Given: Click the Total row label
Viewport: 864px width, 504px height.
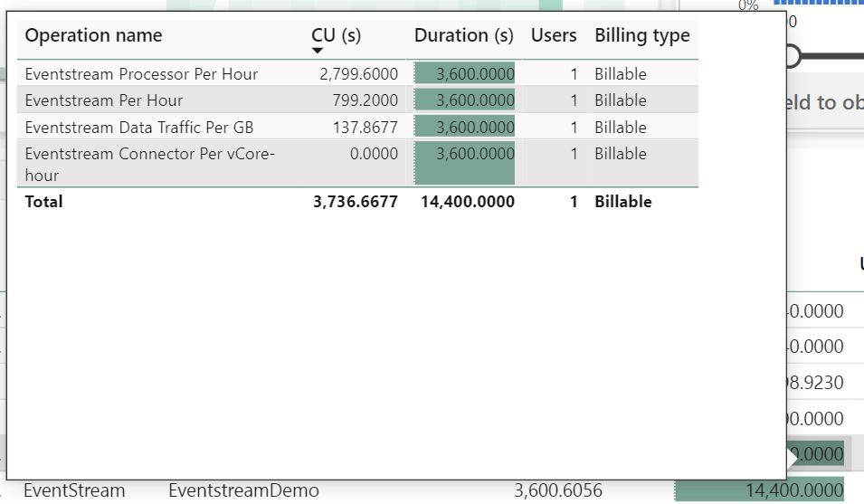Looking at the screenshot, I should click(44, 202).
